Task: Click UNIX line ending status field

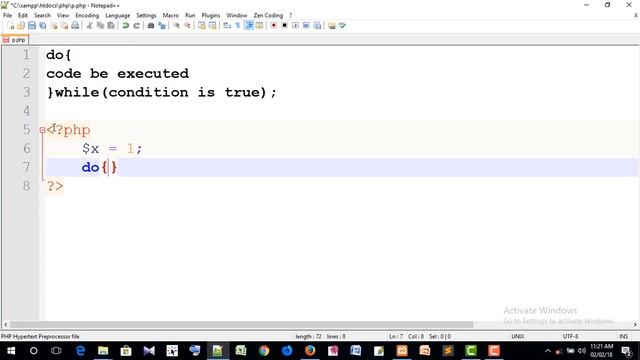Action: coord(518,336)
